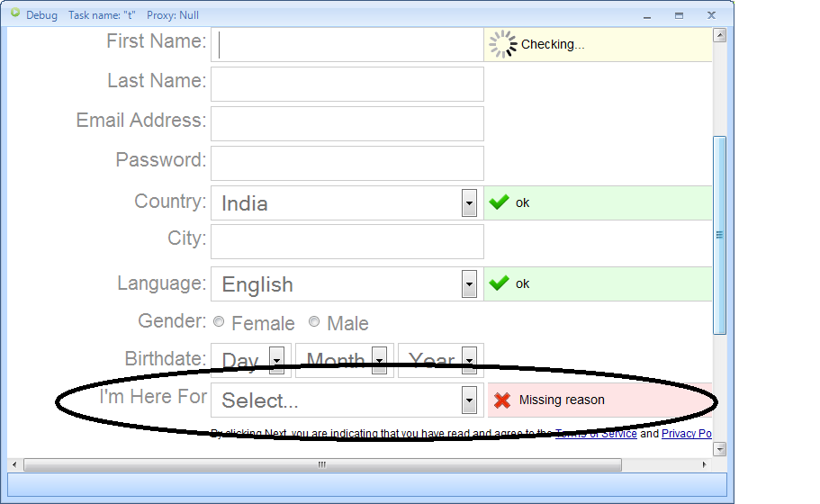This screenshot has width=820, height=504.
Task: Click the green checkmark beside Language
Action: click(x=499, y=283)
